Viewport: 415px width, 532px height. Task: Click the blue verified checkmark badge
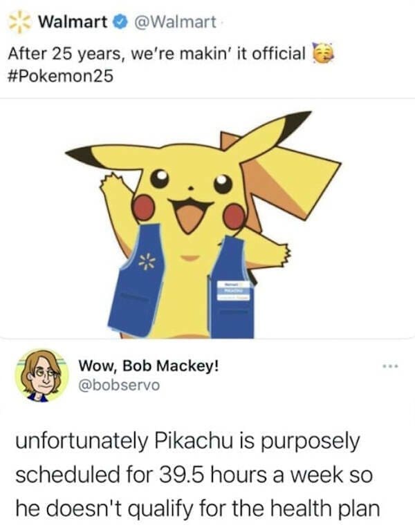click(x=118, y=23)
